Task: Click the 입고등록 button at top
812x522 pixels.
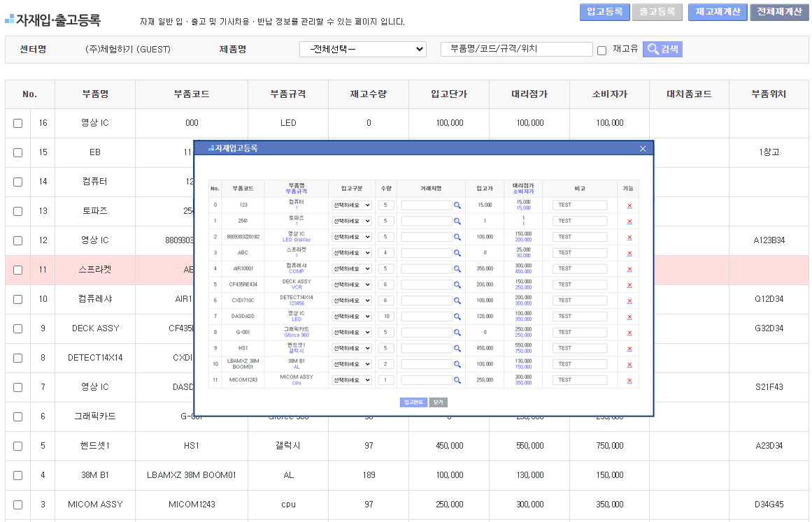Action: pyautogui.click(x=604, y=12)
